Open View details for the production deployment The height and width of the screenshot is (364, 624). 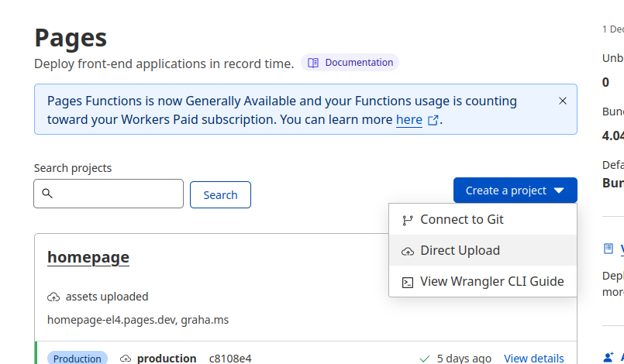coord(533,358)
